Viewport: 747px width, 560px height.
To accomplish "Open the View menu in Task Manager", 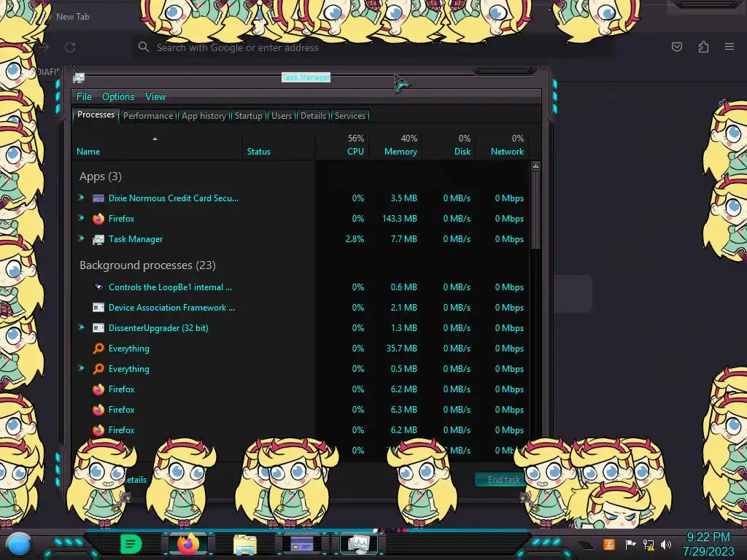I will click(155, 97).
